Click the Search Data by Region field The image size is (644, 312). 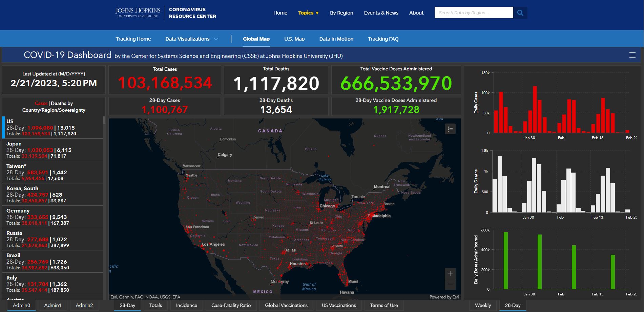click(x=474, y=13)
